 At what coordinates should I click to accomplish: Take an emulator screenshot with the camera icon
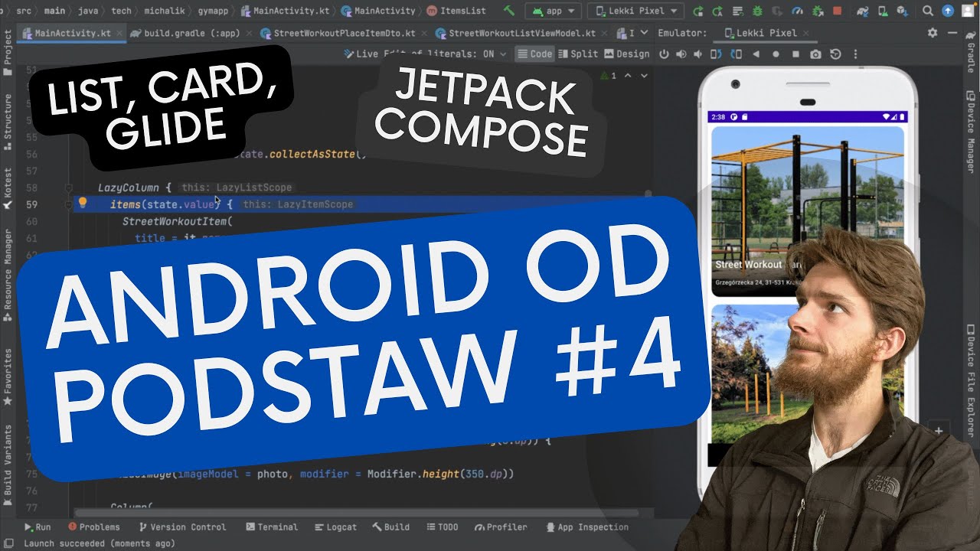pyautogui.click(x=815, y=54)
